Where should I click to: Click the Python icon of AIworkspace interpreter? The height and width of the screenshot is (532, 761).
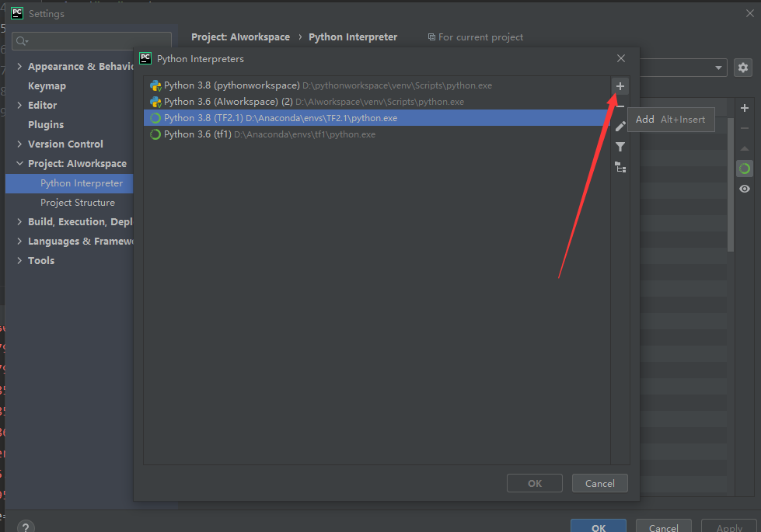[x=155, y=102]
